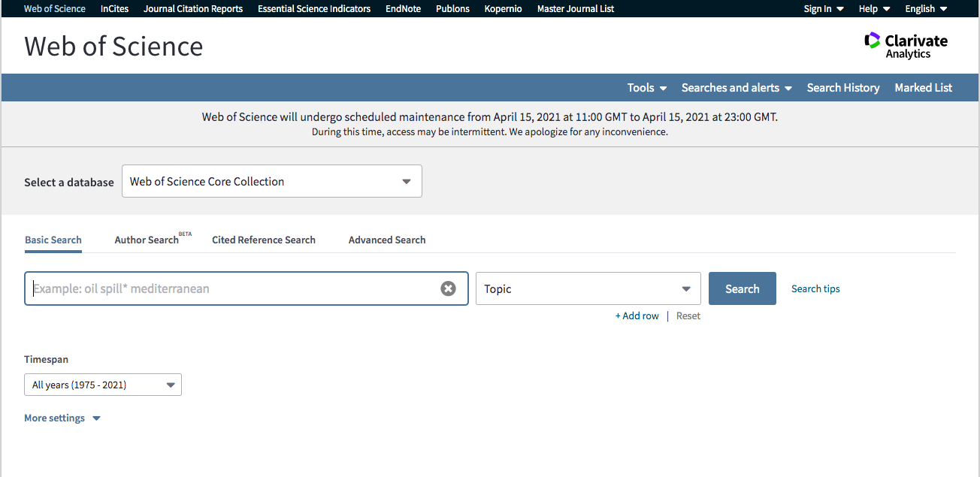Clear the search box with the X icon
This screenshot has width=980, height=477.
(448, 288)
